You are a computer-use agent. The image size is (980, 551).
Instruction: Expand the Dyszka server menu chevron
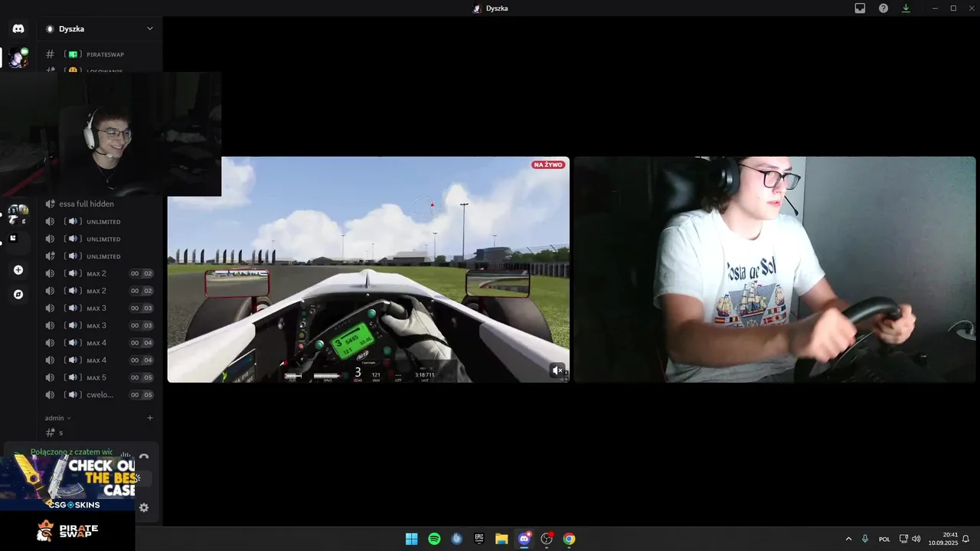pos(150,28)
